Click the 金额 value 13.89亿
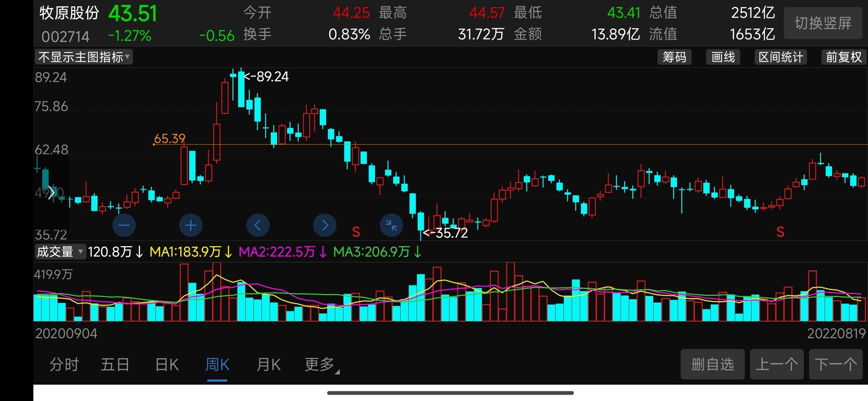Viewport: 868px width, 401px height. tap(616, 35)
